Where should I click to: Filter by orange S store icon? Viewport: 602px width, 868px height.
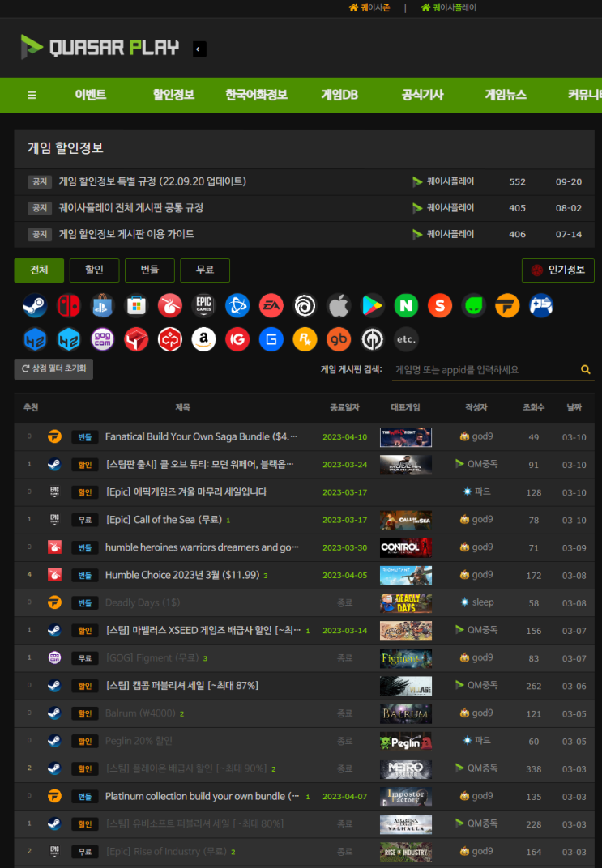pyautogui.click(x=440, y=305)
